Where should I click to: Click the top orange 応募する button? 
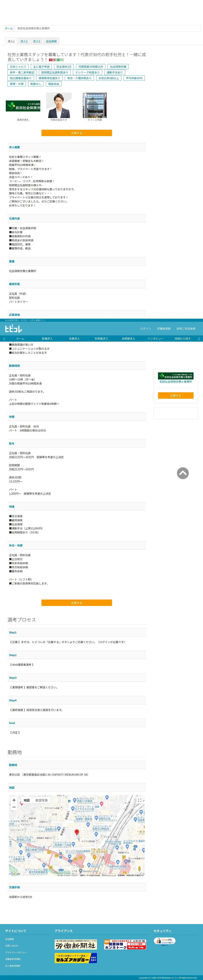coord(77,133)
